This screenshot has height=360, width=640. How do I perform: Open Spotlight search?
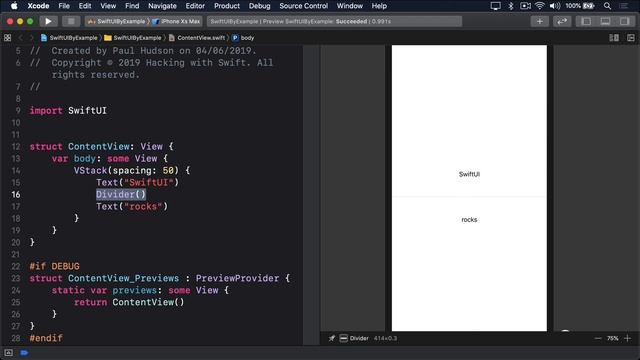[x=607, y=6]
